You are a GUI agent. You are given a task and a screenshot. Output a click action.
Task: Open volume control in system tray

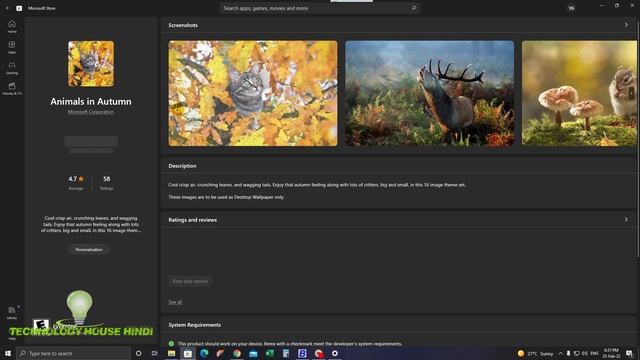(585, 353)
